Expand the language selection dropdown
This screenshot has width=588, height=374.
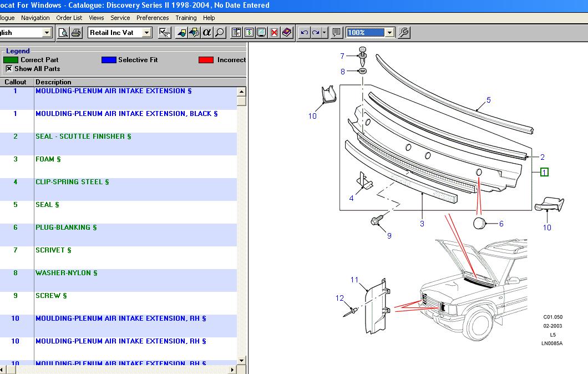(x=47, y=33)
